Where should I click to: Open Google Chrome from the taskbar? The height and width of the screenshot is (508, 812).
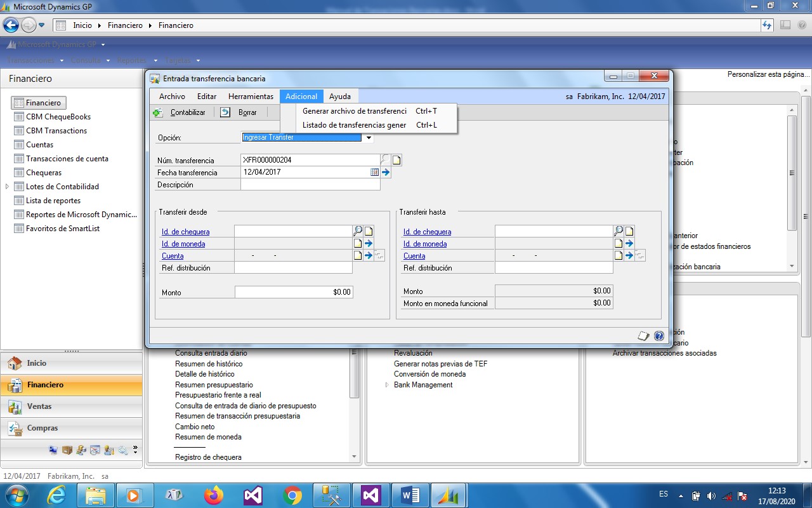pyautogui.click(x=292, y=495)
